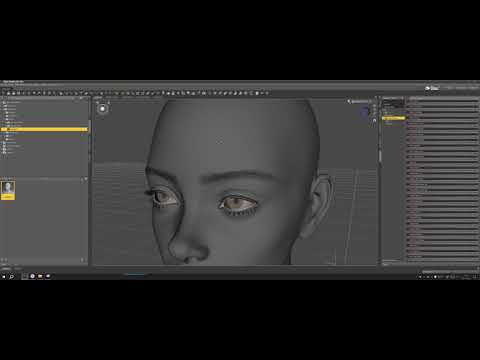Click the yellow-highlighted figure thumbnail in left panel
The height and width of the screenshot is (360, 480).
click(8, 190)
